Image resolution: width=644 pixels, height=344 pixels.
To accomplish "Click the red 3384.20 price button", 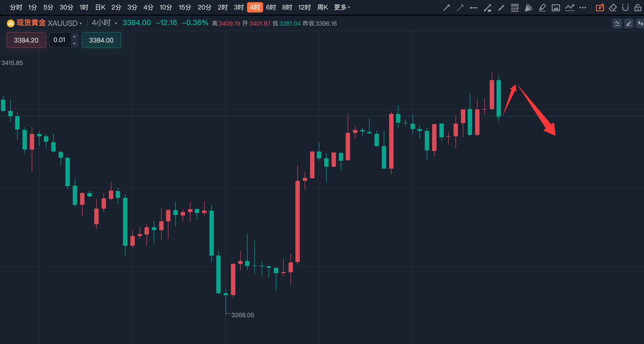I will (26, 40).
